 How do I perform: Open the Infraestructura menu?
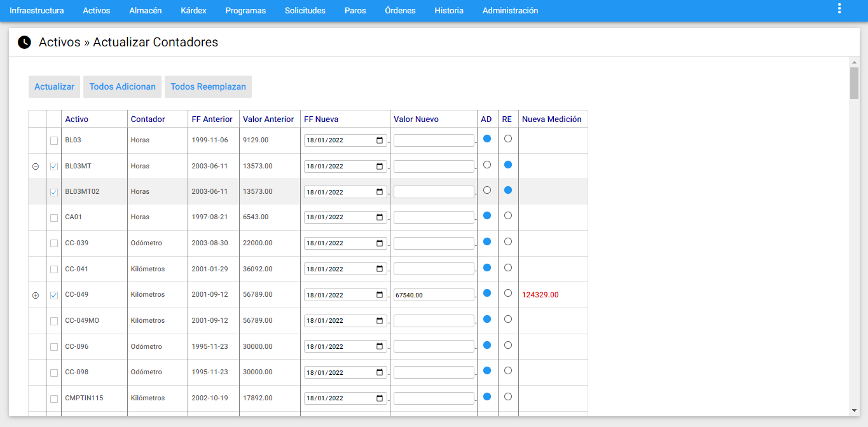(37, 11)
